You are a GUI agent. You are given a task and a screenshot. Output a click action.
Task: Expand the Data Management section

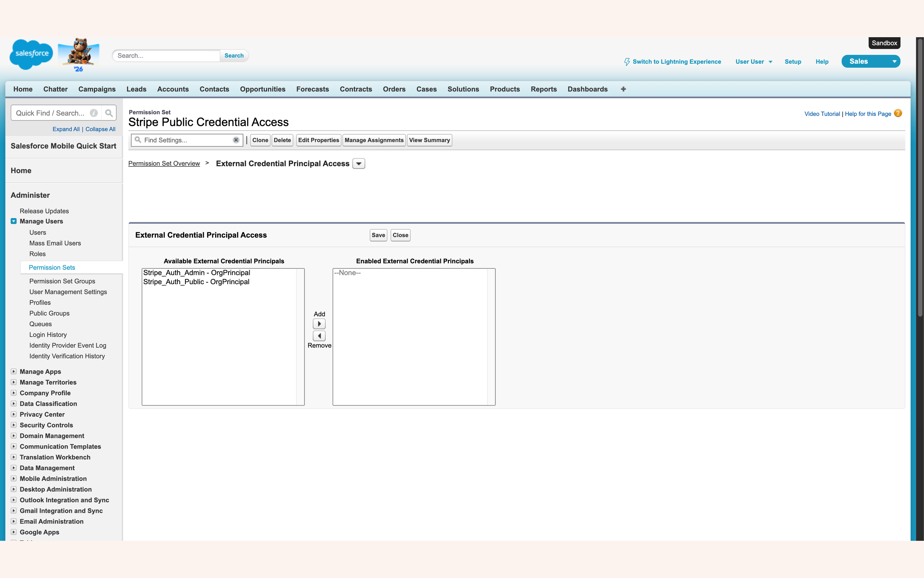14,468
